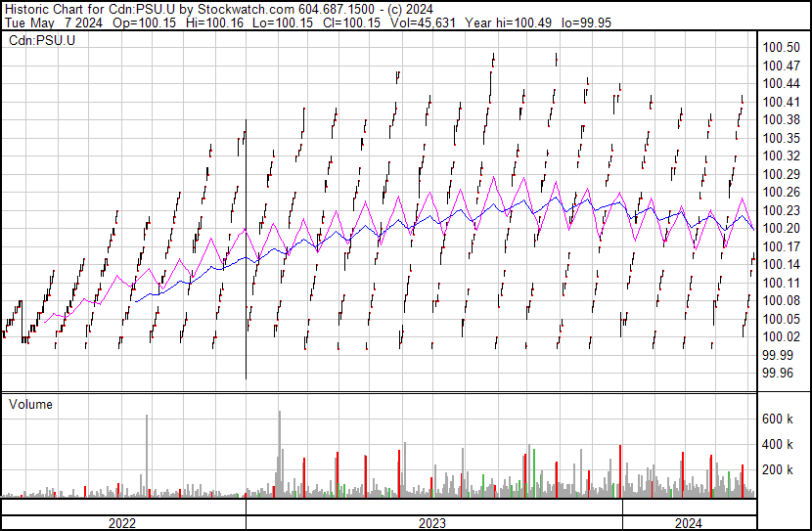Click the tallest gray volume spike in early 2023
This screenshot has width=812, height=531.
pos(280,454)
